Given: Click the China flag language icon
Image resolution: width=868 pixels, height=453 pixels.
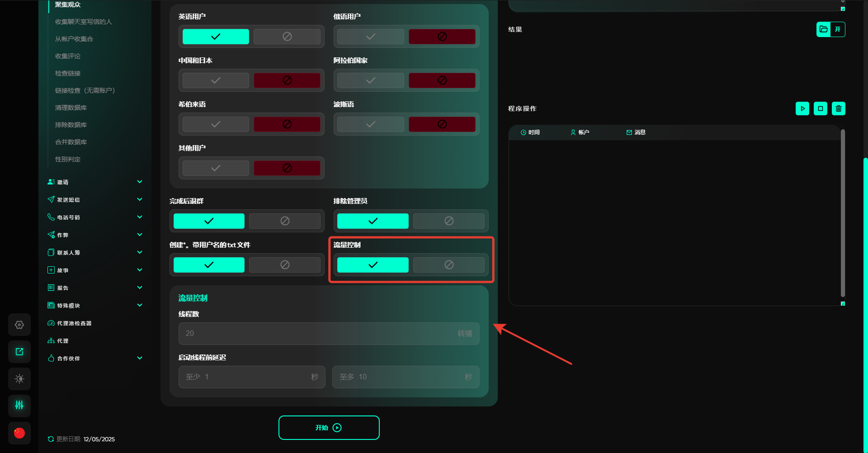Looking at the screenshot, I should click(19, 433).
